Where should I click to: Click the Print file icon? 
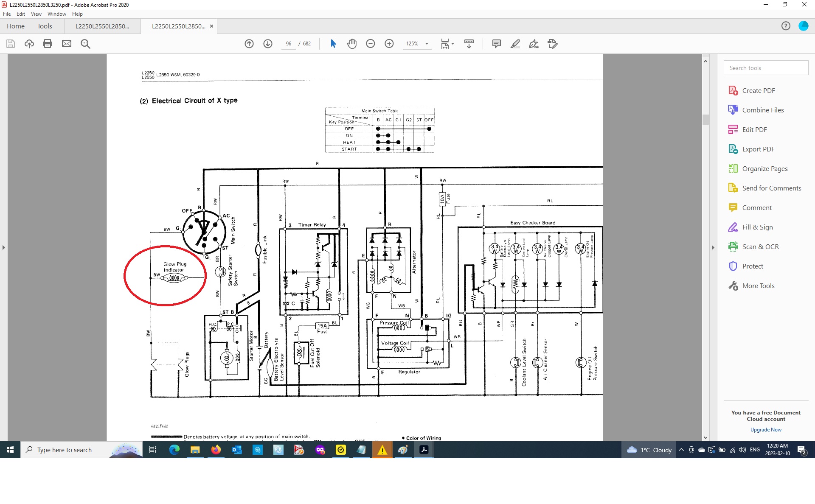[48, 44]
